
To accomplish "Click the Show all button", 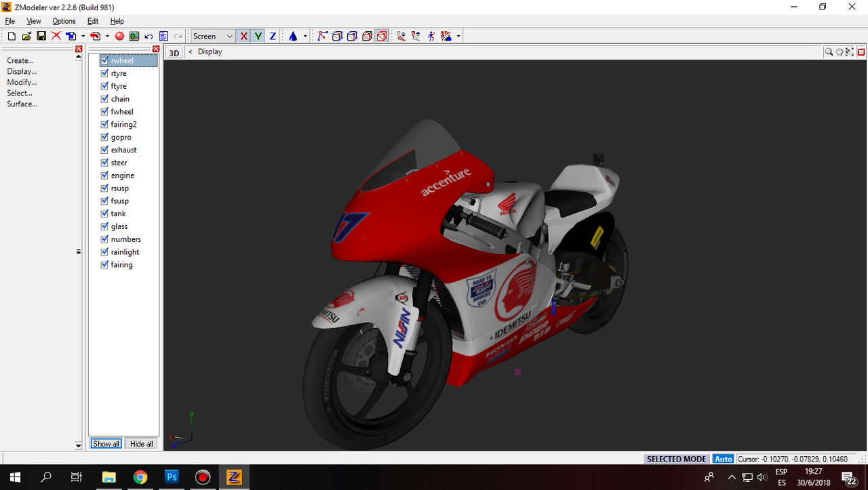I will (106, 444).
